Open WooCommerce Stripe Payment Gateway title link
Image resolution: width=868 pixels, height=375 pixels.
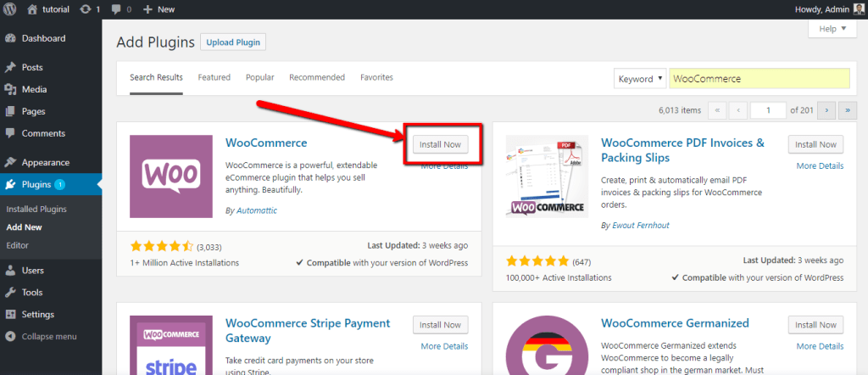click(x=308, y=330)
